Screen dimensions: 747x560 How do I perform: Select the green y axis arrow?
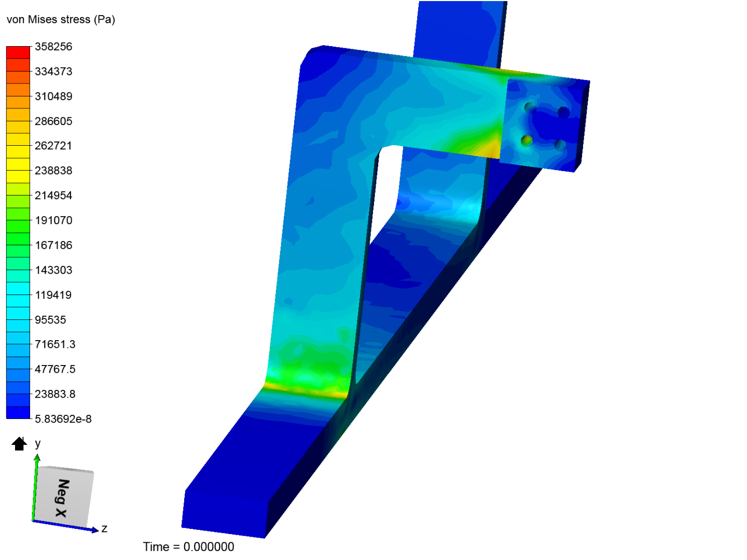click(x=36, y=486)
